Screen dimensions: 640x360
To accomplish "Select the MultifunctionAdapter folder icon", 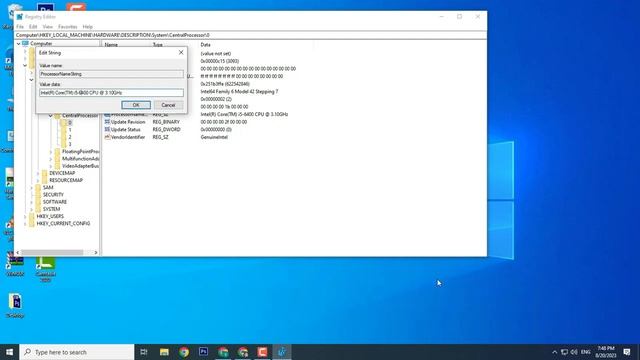I will coord(57,159).
